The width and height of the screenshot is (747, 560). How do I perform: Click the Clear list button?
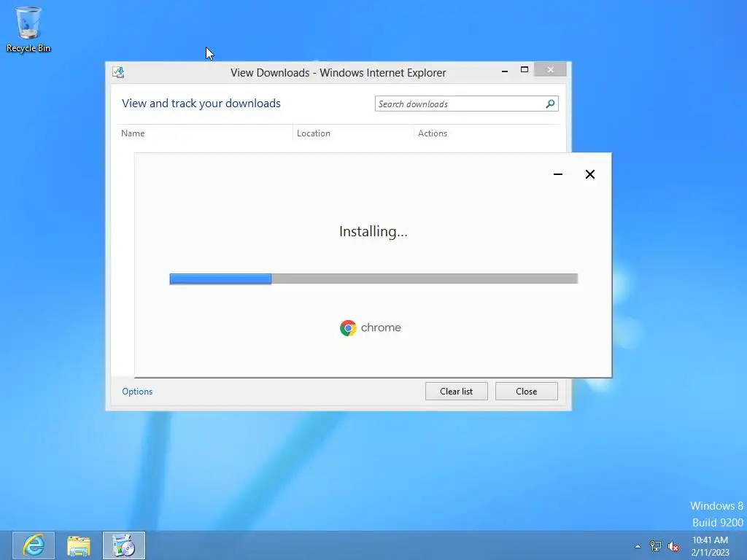(x=457, y=392)
